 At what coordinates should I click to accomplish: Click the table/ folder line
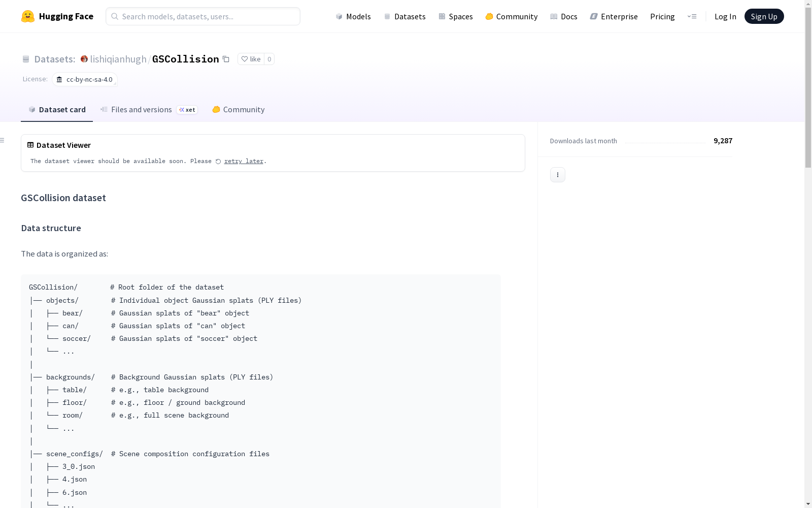[119, 390]
